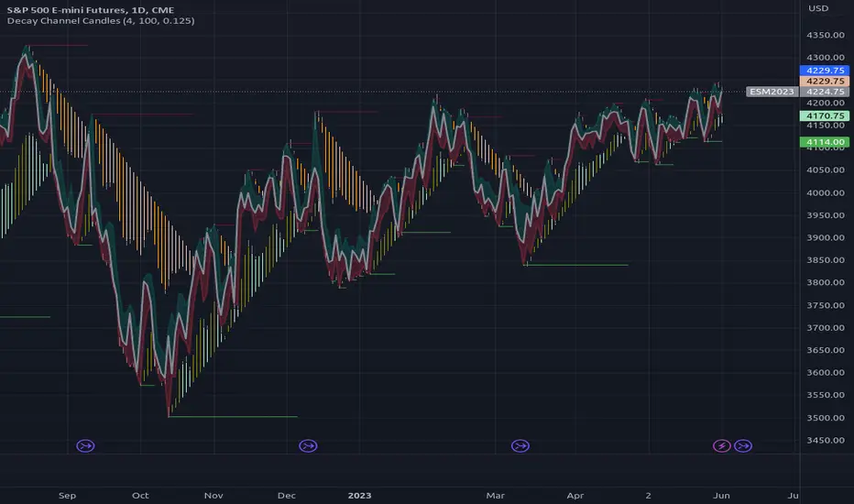Click the rollover marker icon near Sep
The height and width of the screenshot is (504, 854).
click(85, 446)
